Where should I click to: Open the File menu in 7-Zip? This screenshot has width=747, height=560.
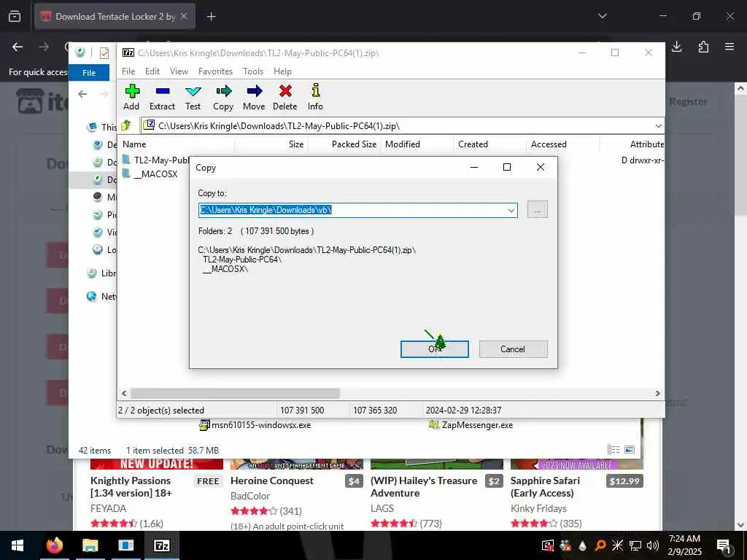click(128, 71)
